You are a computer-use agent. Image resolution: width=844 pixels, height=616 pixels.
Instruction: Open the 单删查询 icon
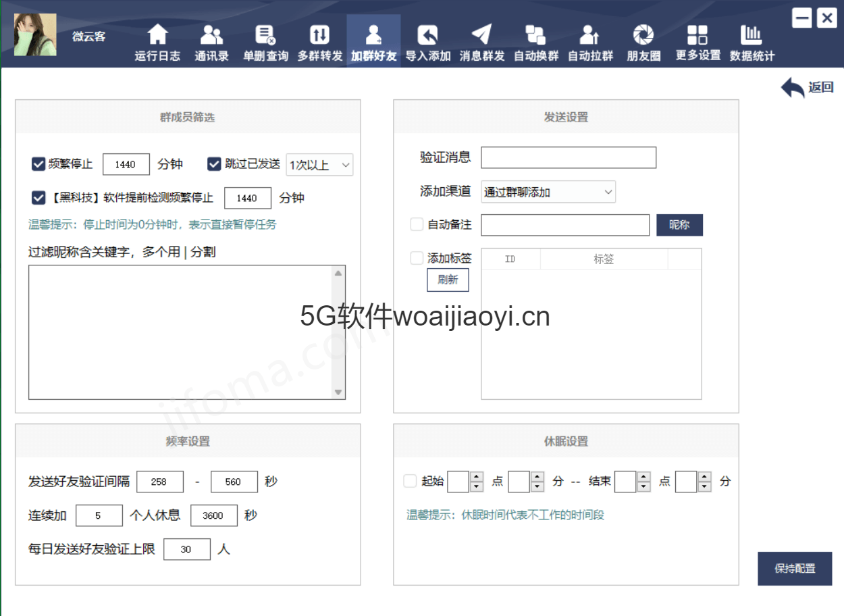(x=265, y=35)
